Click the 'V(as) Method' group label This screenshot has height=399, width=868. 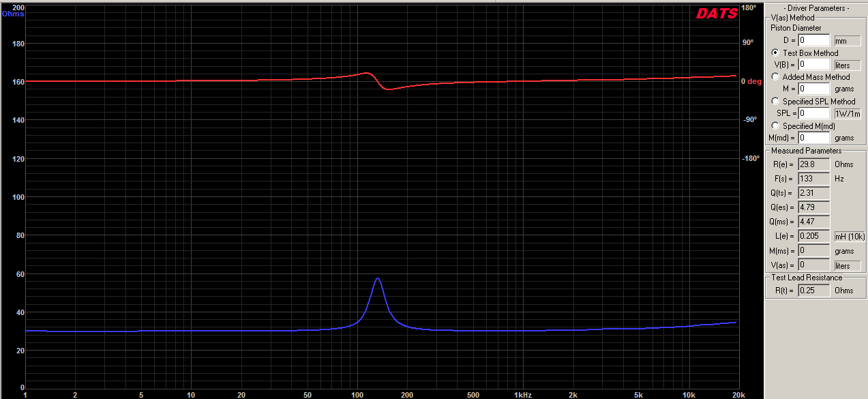[792, 18]
